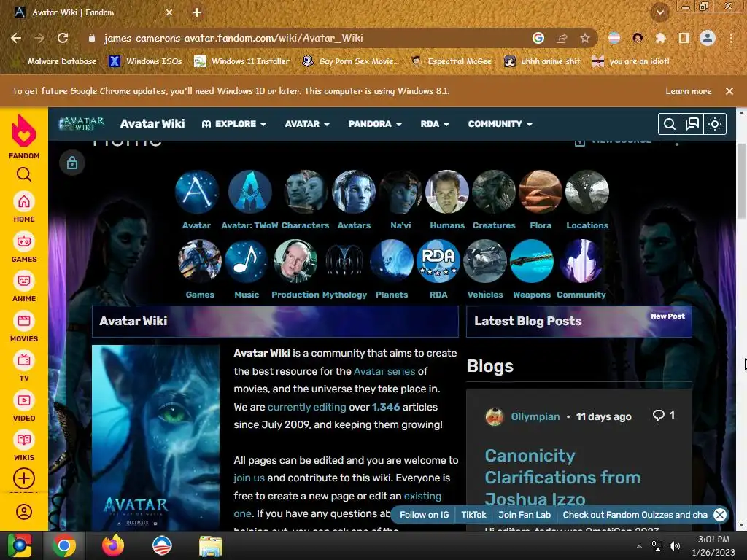Open a new browser tab

pos(197,12)
